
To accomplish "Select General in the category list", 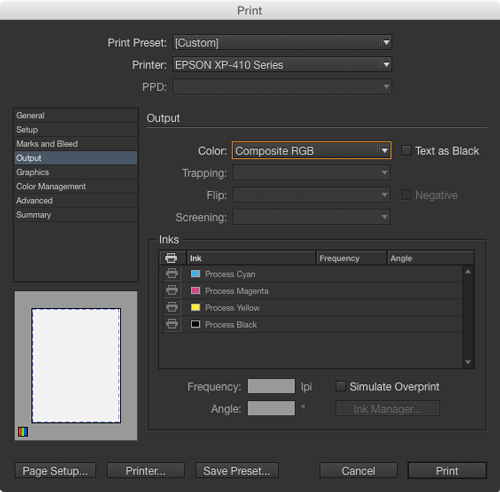I will pos(76,116).
